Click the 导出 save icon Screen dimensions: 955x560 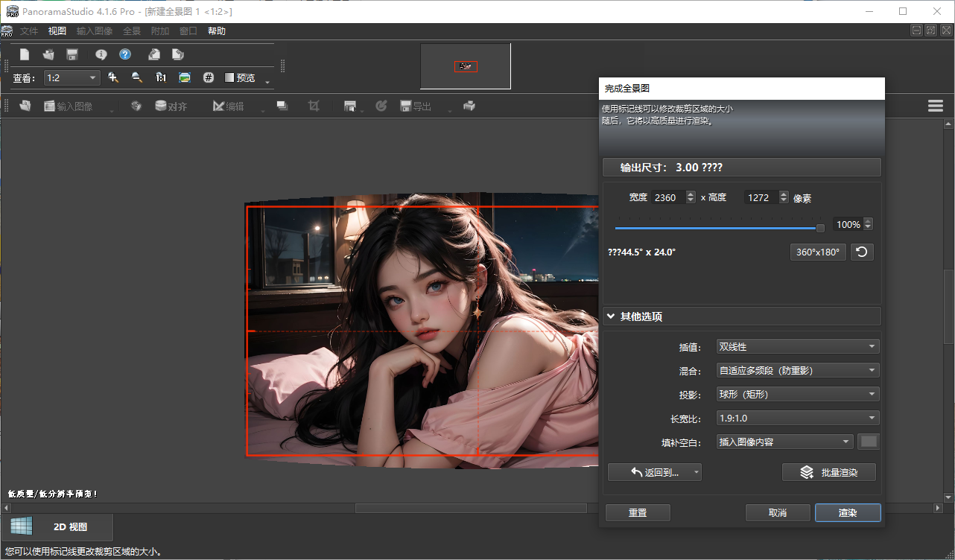(x=405, y=106)
